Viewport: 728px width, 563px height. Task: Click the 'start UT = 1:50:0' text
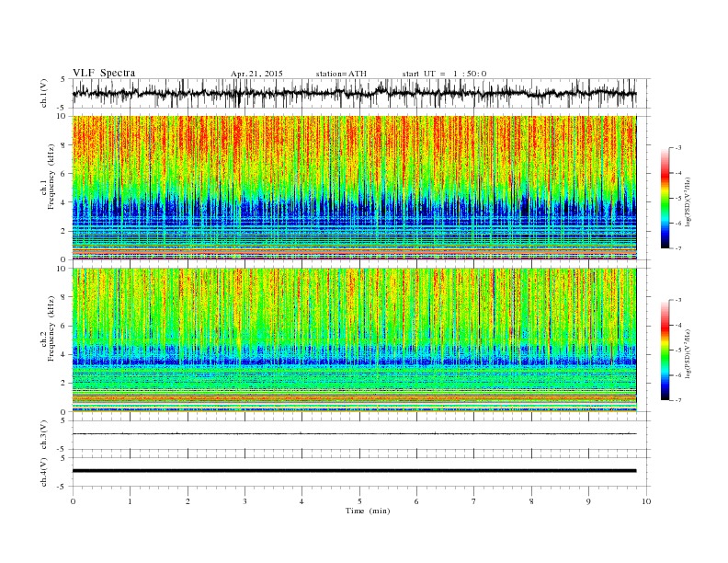[x=444, y=74]
